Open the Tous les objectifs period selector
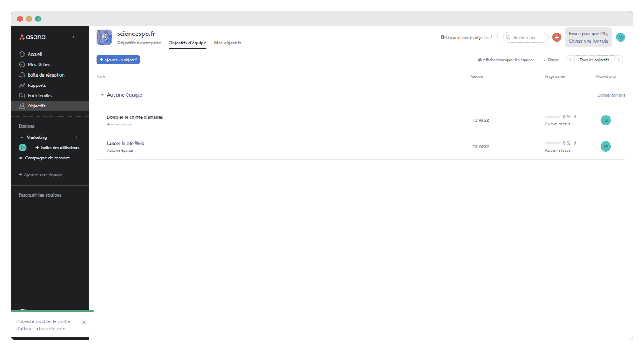Viewport: 644px width, 351px height. pos(594,60)
